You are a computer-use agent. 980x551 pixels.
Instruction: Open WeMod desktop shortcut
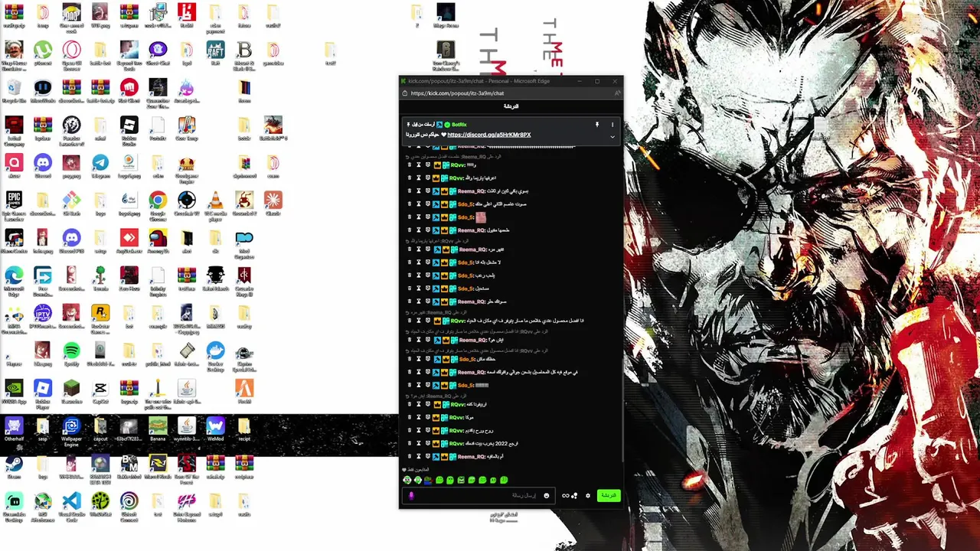[215, 427]
